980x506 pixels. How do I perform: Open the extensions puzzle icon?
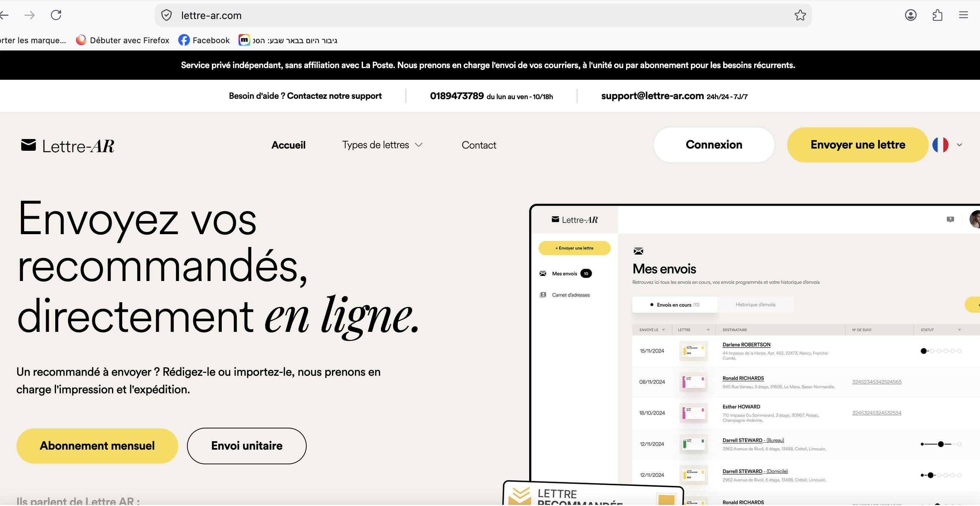(938, 15)
